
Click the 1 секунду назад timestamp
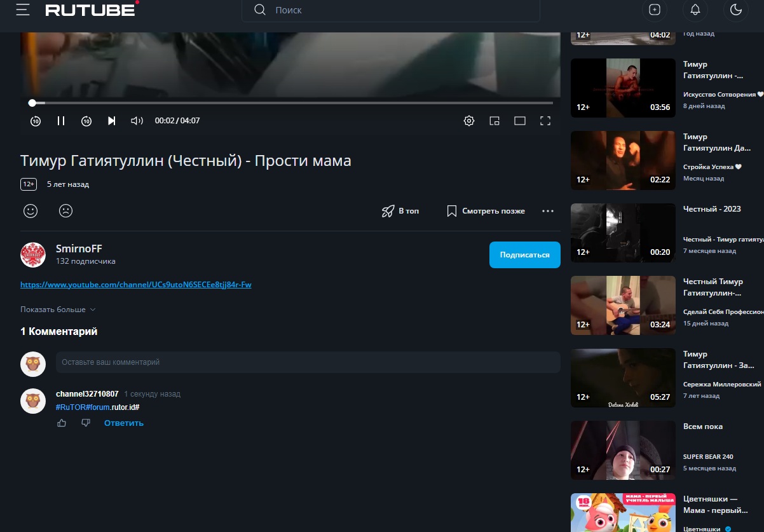(x=152, y=394)
